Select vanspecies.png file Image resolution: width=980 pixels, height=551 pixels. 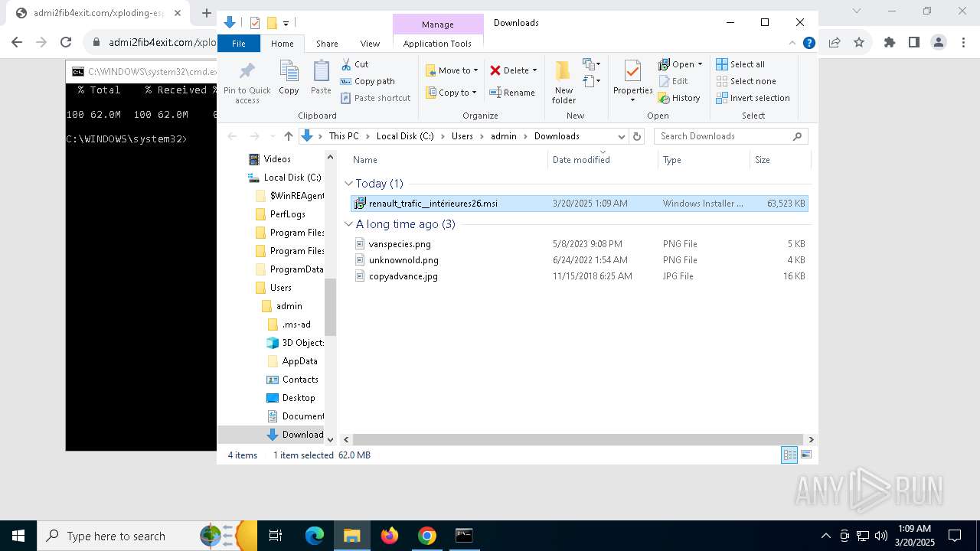click(x=580, y=244)
